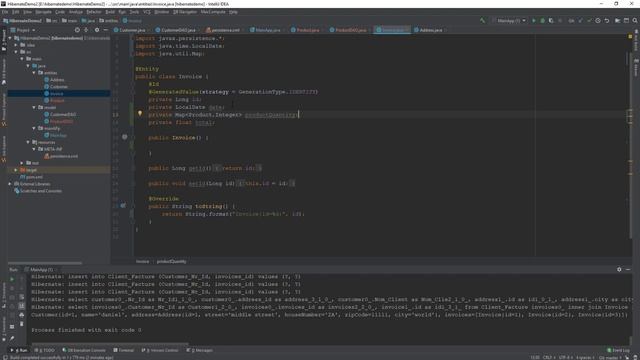Click the yellow intention lightbulb in editor gutter
The height and width of the screenshot is (360, 640).
tap(140, 113)
